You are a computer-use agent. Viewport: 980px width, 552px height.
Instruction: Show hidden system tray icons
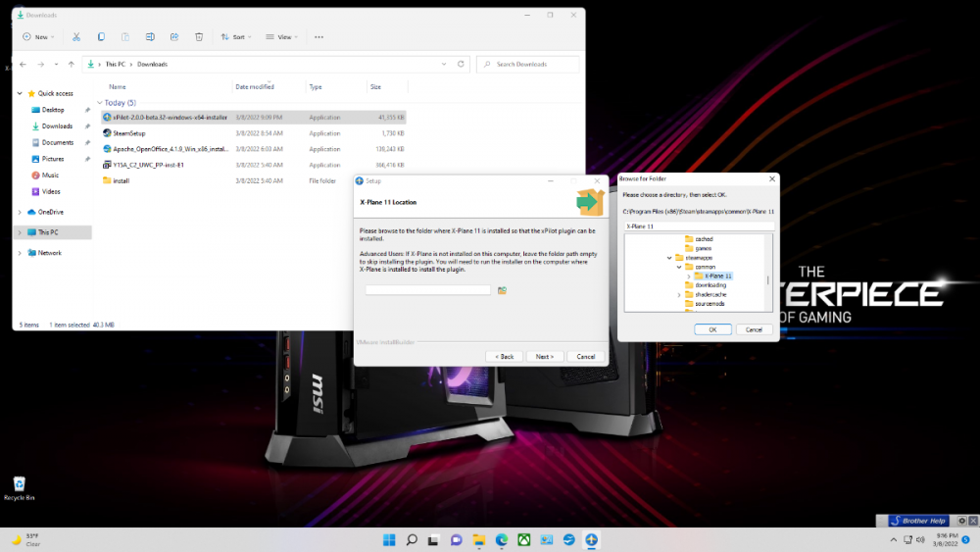893,539
